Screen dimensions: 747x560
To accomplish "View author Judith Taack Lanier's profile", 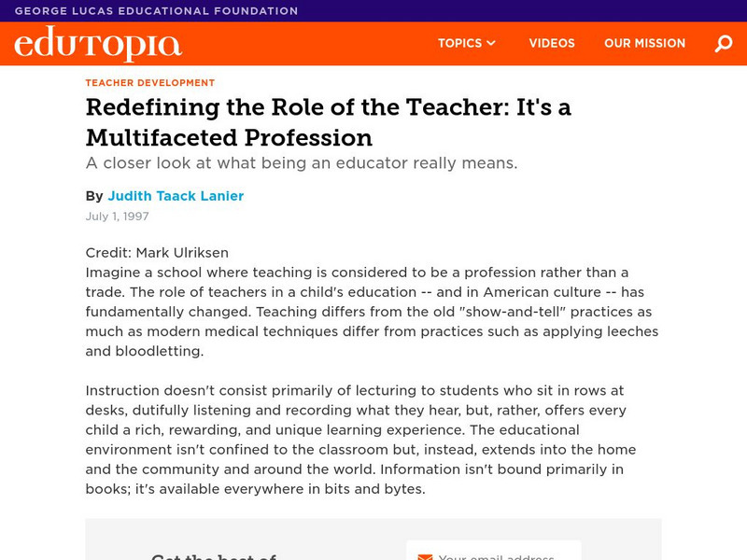I will pyautogui.click(x=176, y=196).
